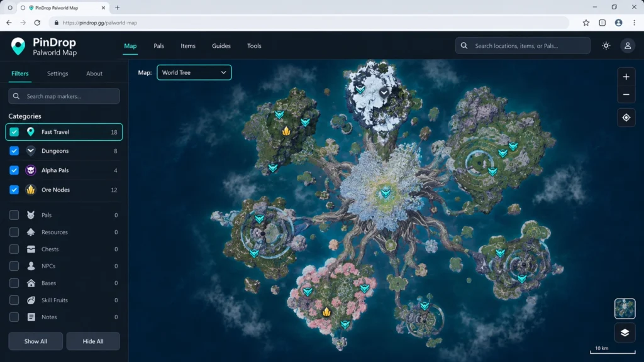Switch to the About sidebar tab
This screenshot has height=362, width=644.
[94, 74]
